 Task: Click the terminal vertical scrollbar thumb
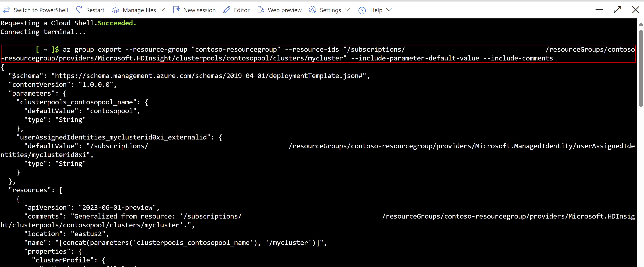coord(641,68)
